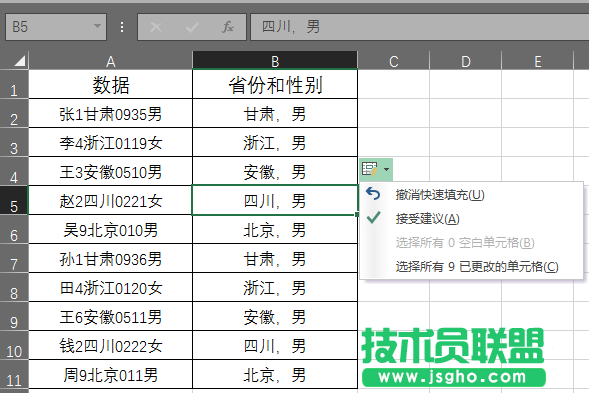Click cell 田4浙江0120女
Viewport: 589px width, 393px height.
tap(110, 287)
